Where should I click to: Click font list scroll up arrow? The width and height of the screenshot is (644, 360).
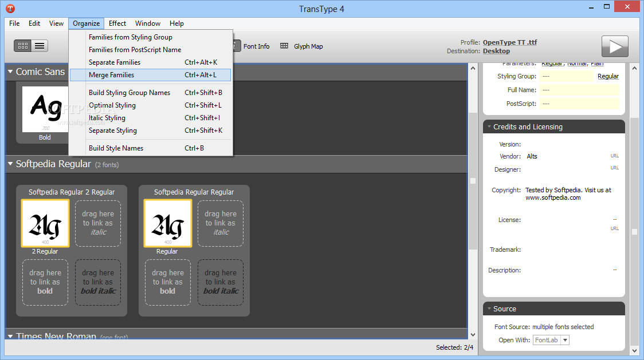[x=473, y=68]
